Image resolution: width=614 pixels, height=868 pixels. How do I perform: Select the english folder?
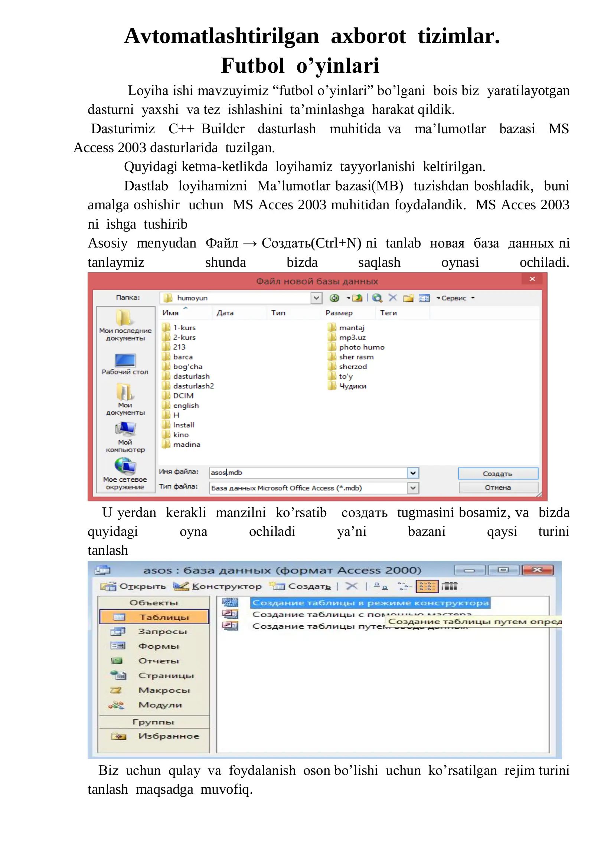click(180, 406)
